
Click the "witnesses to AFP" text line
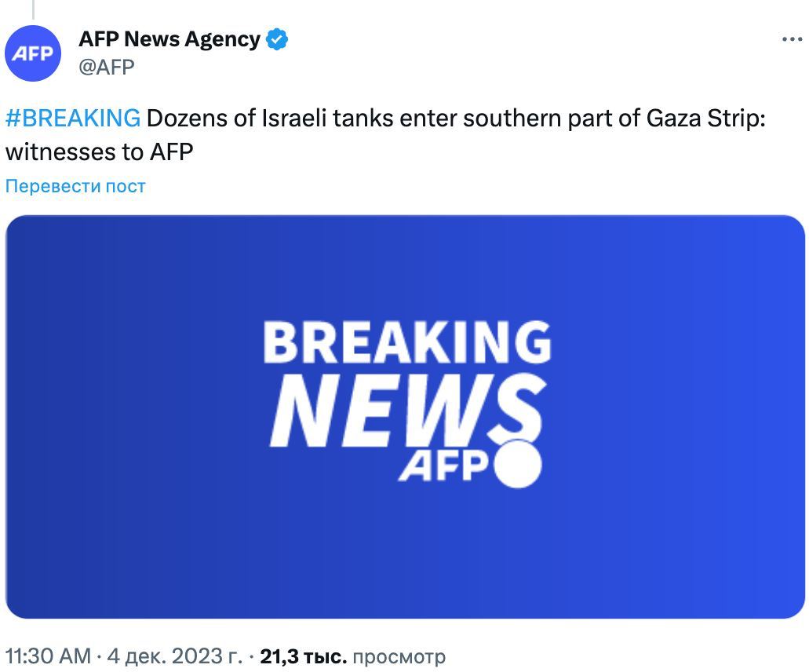99,152
